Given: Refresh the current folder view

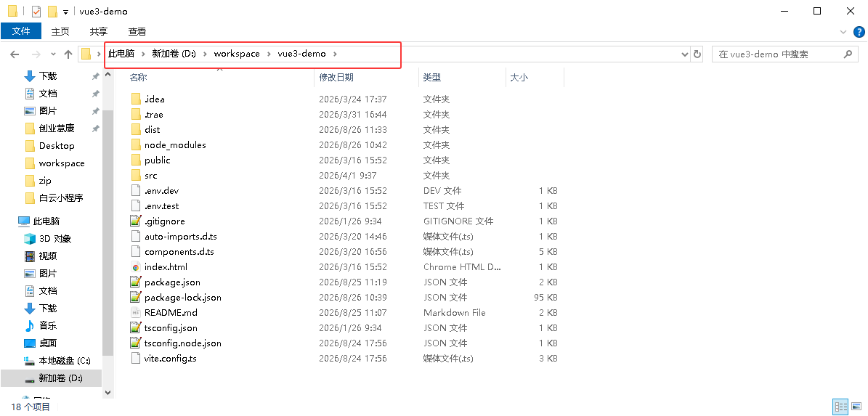Looking at the screenshot, I should point(697,54).
